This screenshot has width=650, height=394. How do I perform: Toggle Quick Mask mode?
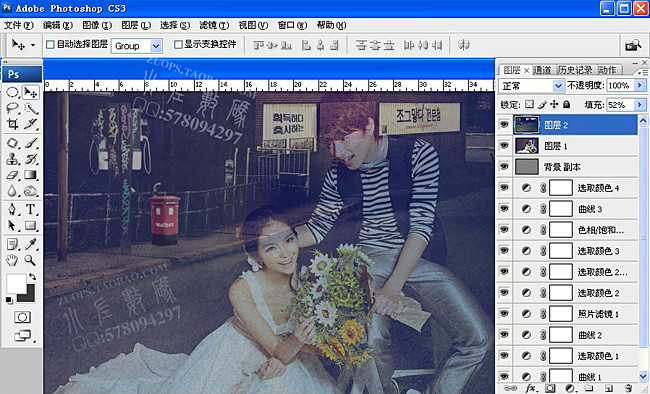(22, 317)
